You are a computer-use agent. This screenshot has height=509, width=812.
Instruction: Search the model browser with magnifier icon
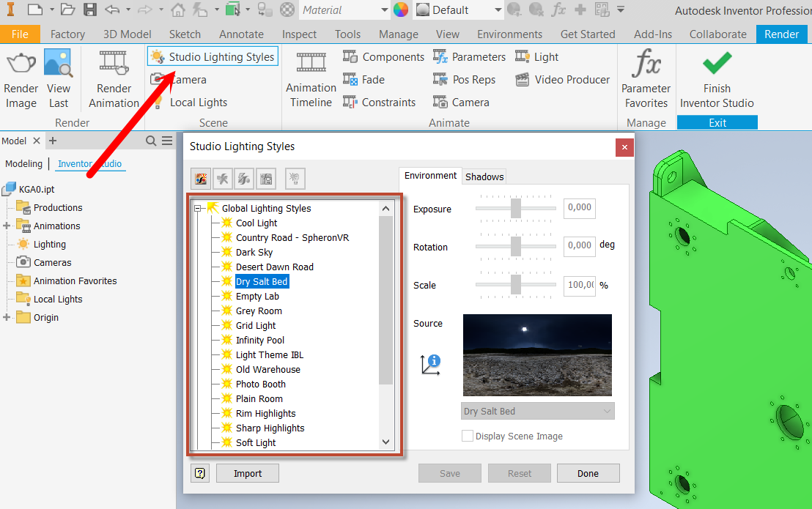pyautogui.click(x=151, y=141)
